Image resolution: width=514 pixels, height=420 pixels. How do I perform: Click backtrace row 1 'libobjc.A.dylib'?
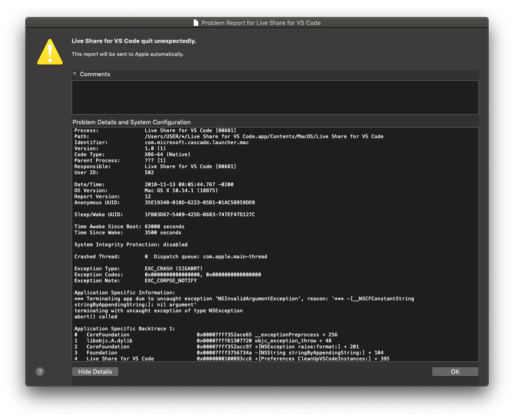tap(203, 341)
